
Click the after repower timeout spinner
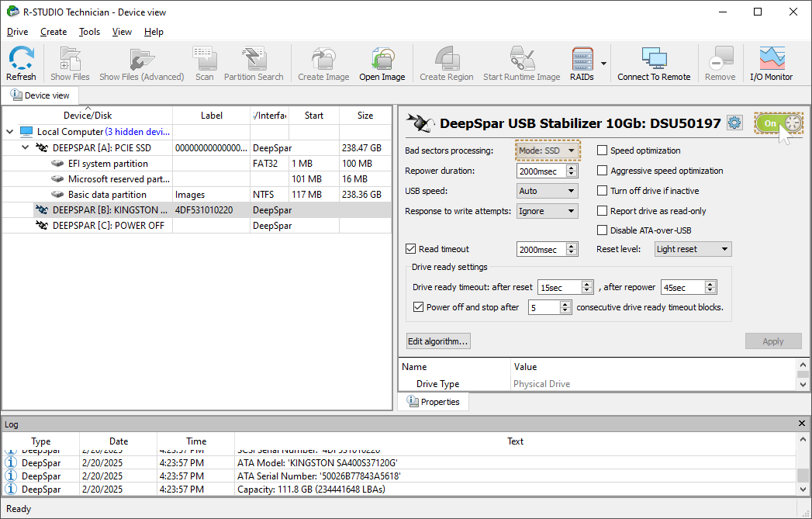(x=710, y=287)
